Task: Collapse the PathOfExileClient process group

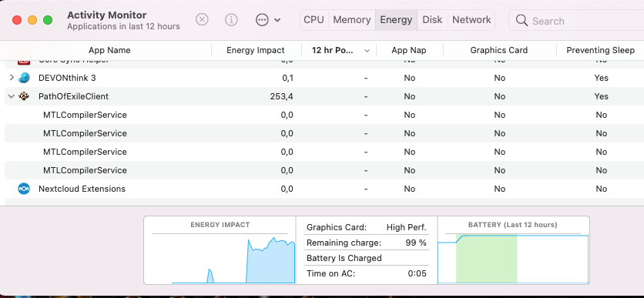Action: (x=12, y=96)
